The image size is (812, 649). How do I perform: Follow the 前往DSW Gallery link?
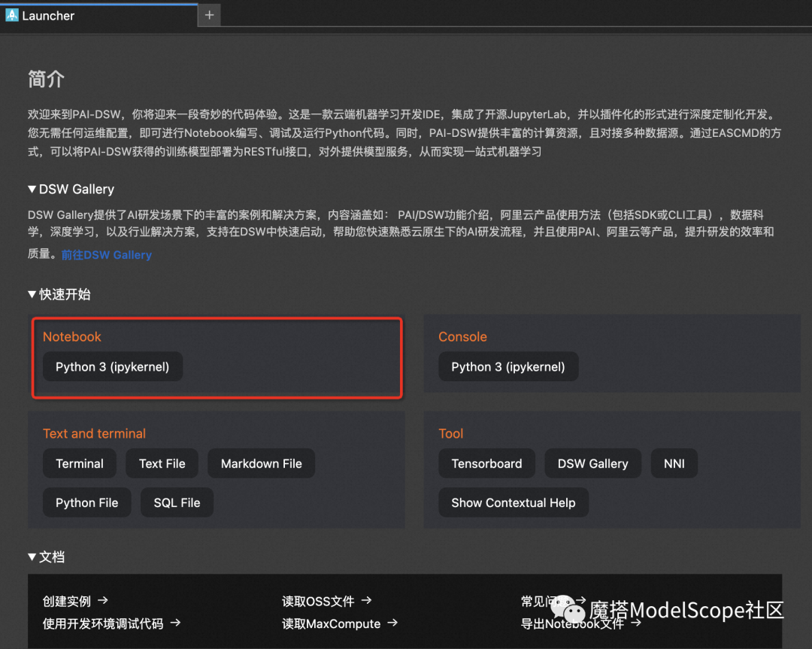pos(106,255)
